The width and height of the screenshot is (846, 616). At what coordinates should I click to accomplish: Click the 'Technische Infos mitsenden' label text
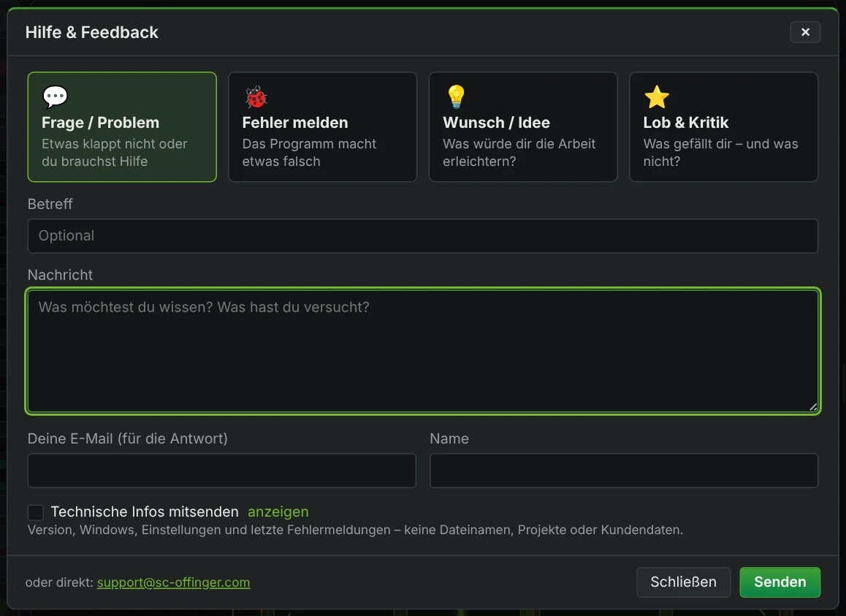pos(145,512)
